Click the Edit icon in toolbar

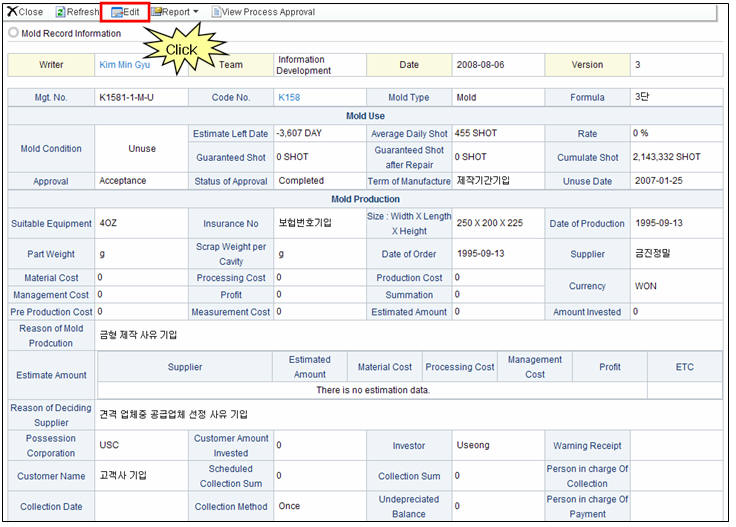click(115, 12)
